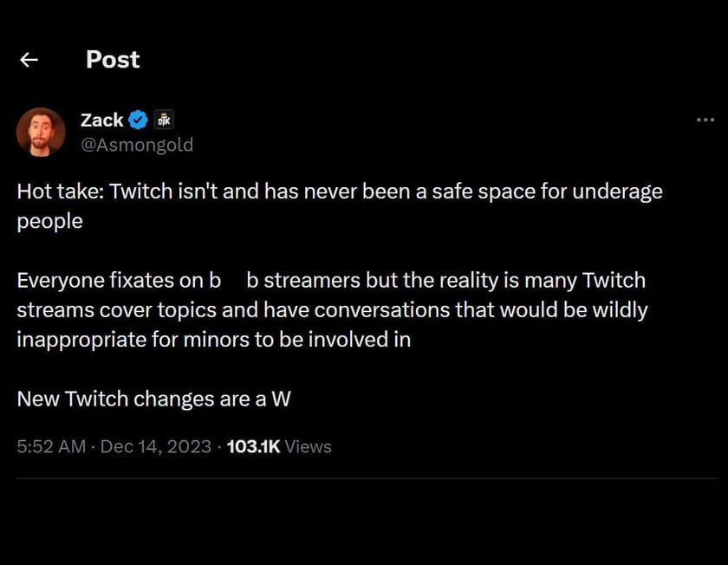Click the OTK affiliation badge next to the checkmark
Screen dimensions: 728x565
(x=162, y=119)
